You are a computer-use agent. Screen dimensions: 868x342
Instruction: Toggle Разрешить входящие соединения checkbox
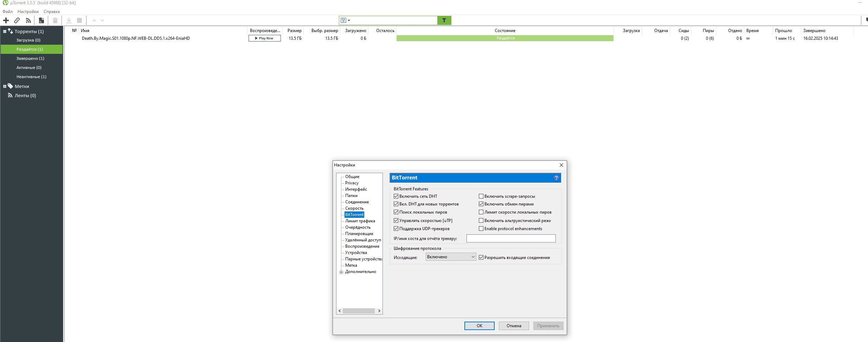tap(481, 258)
